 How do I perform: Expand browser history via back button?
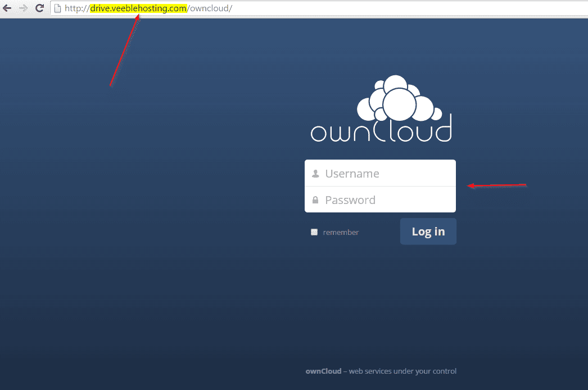[7, 8]
